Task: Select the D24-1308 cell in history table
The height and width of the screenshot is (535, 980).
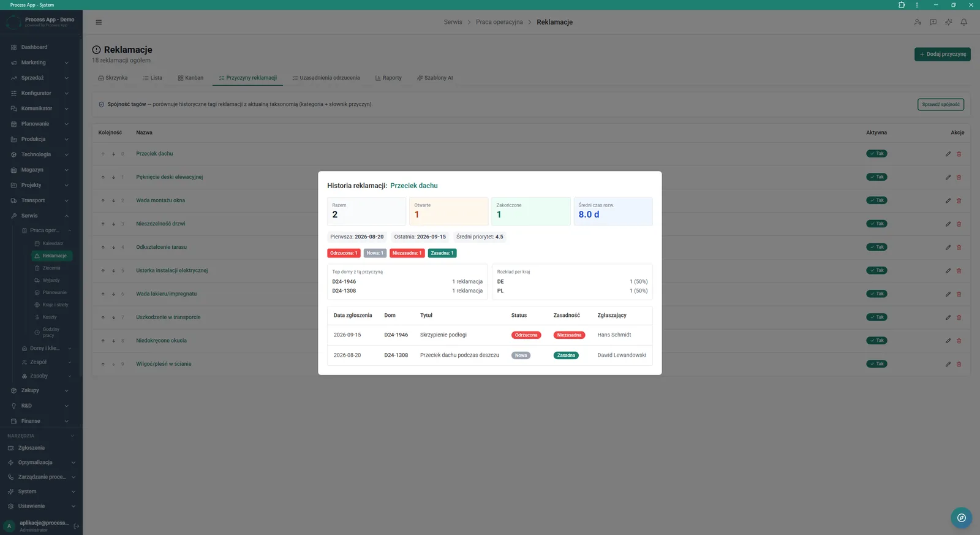Action: pos(396,355)
